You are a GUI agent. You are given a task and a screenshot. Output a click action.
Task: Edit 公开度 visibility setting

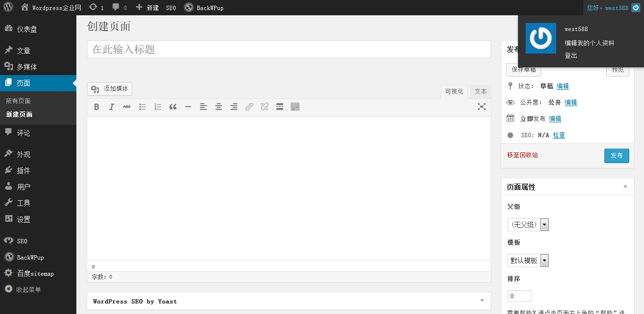coord(571,102)
